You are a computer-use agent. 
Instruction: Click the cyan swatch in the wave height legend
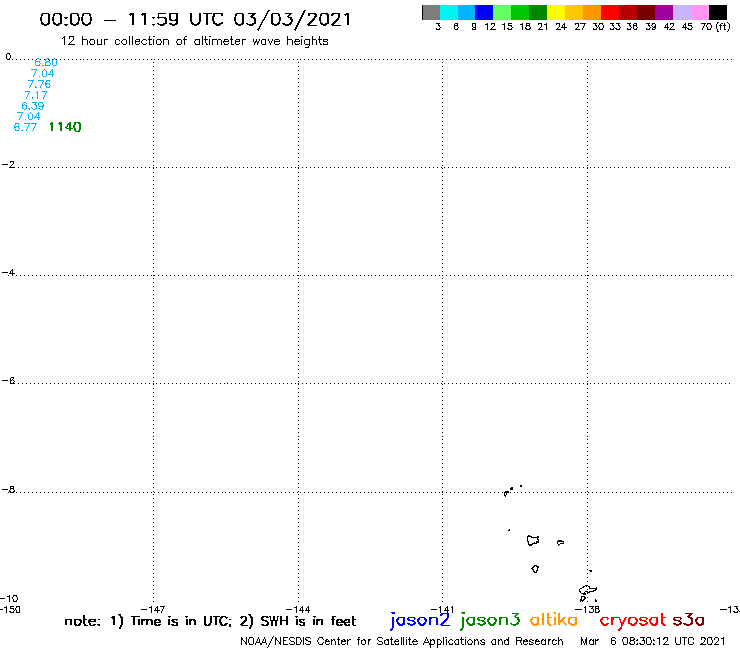pos(449,12)
